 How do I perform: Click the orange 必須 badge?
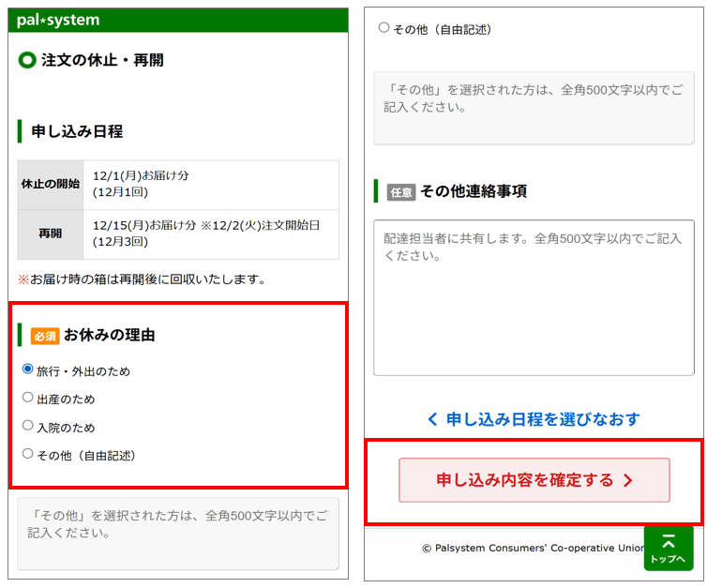45,336
